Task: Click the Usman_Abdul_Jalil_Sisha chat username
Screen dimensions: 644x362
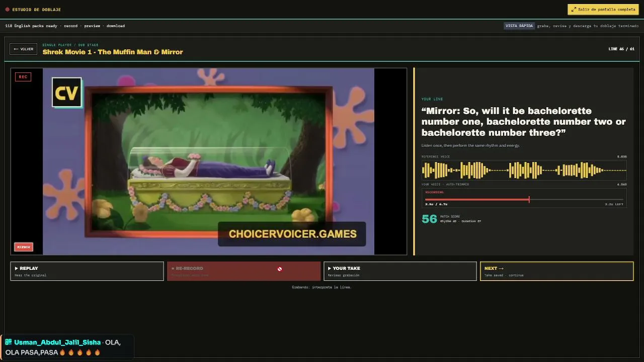Action: tap(57, 342)
